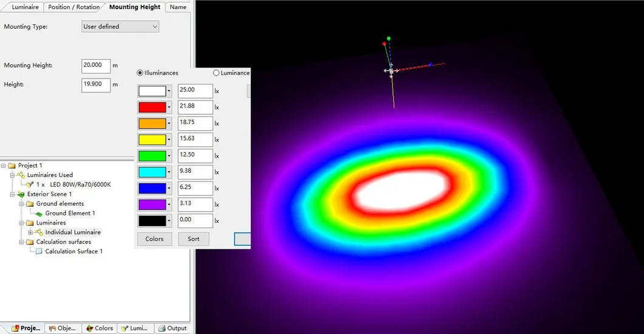Click the purple color swatch
The height and width of the screenshot is (334, 644).
pos(152,204)
